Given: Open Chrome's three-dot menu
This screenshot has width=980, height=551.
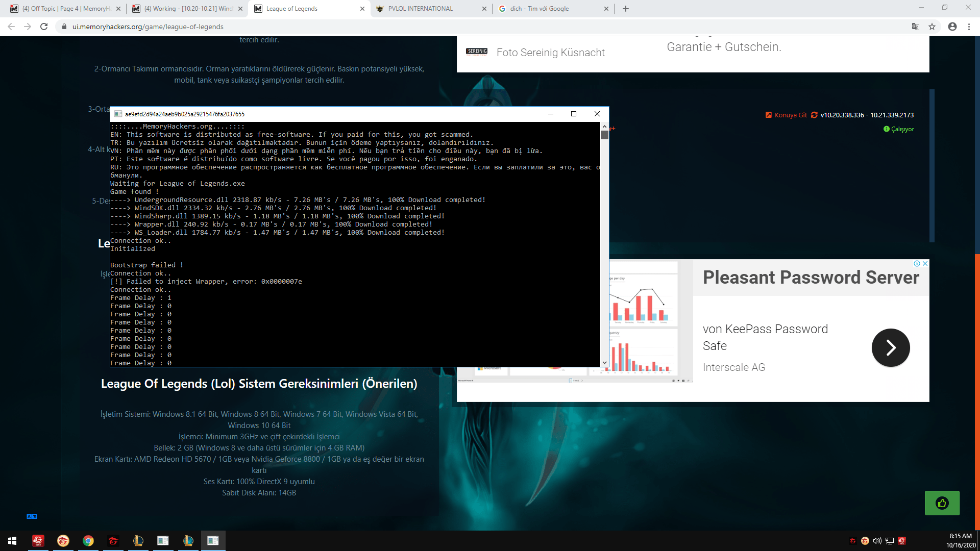Looking at the screenshot, I should (969, 27).
